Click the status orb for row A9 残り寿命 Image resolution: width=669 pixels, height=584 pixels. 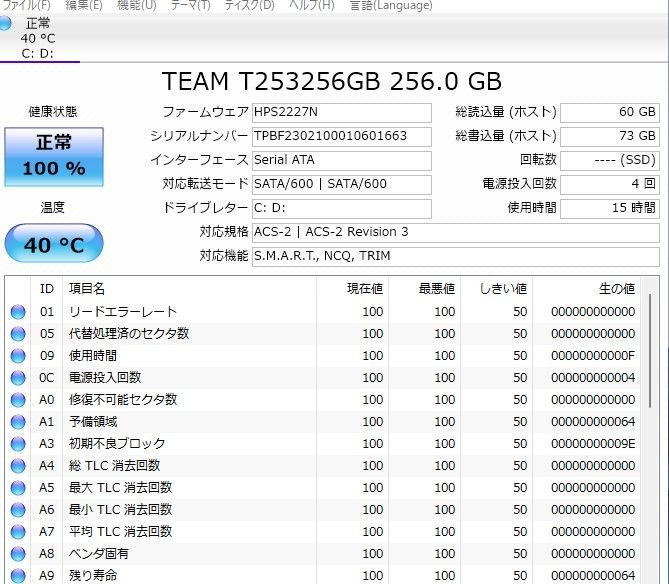click(x=18, y=576)
